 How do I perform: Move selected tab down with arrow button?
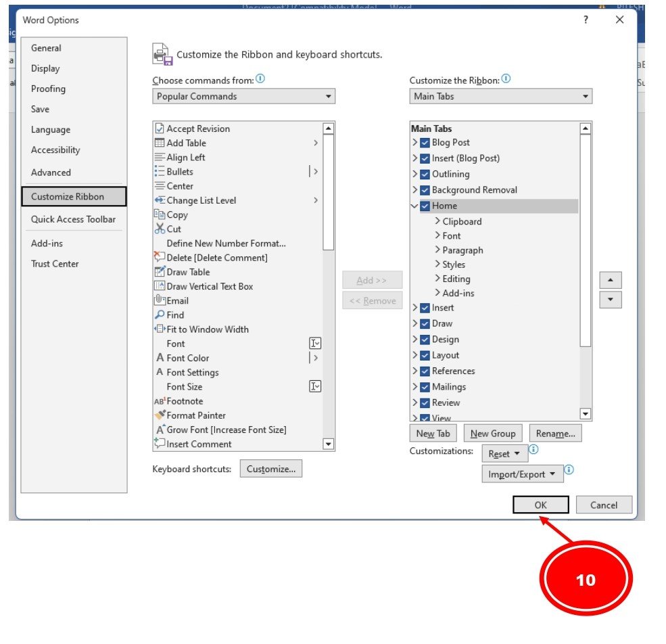coord(611,300)
